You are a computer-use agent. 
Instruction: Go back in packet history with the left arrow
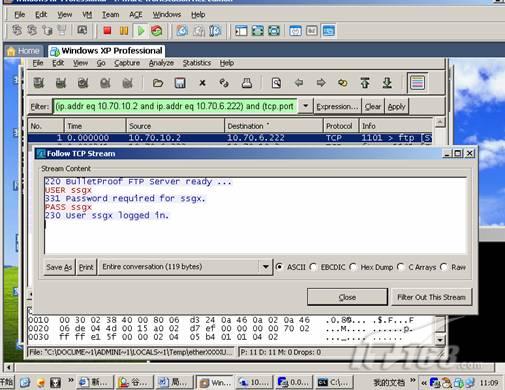coord(299,83)
